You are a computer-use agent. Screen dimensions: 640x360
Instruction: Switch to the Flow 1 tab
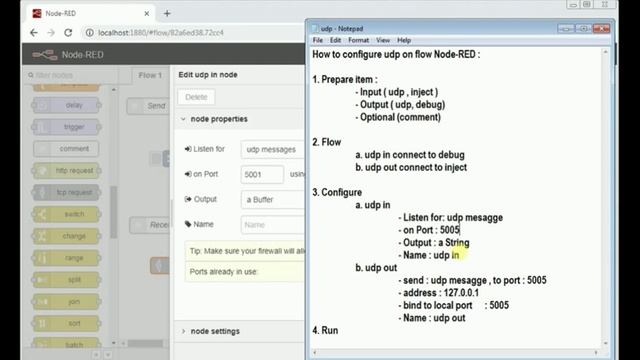click(150, 75)
